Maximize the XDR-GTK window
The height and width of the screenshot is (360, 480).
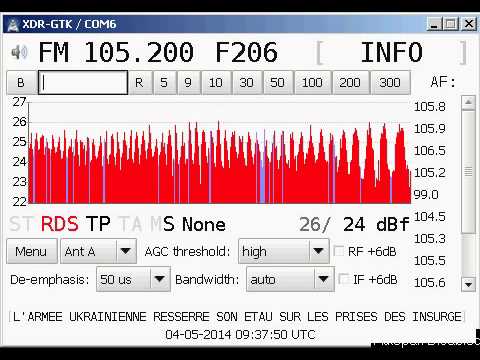coord(451,24)
